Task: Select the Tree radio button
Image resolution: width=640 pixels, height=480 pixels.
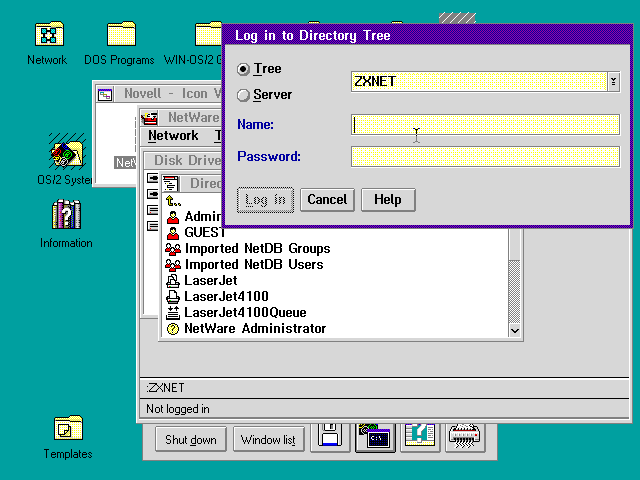Action: pyautogui.click(x=243, y=69)
